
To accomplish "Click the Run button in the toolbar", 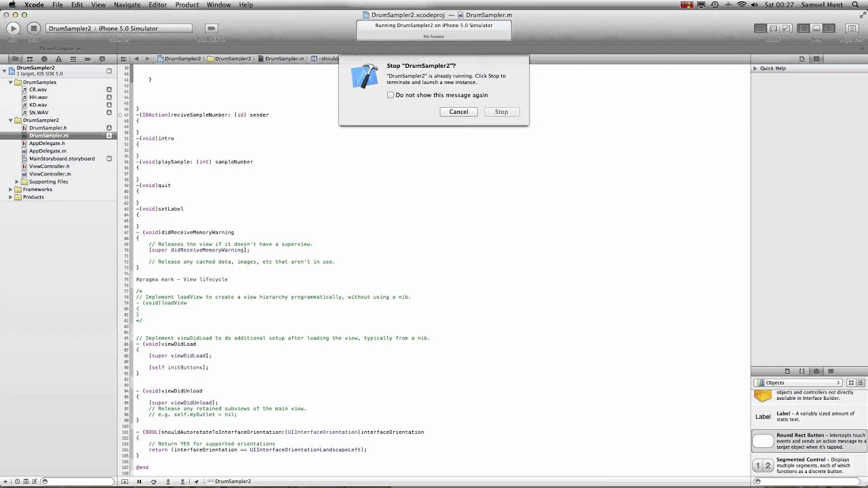I will [13, 28].
